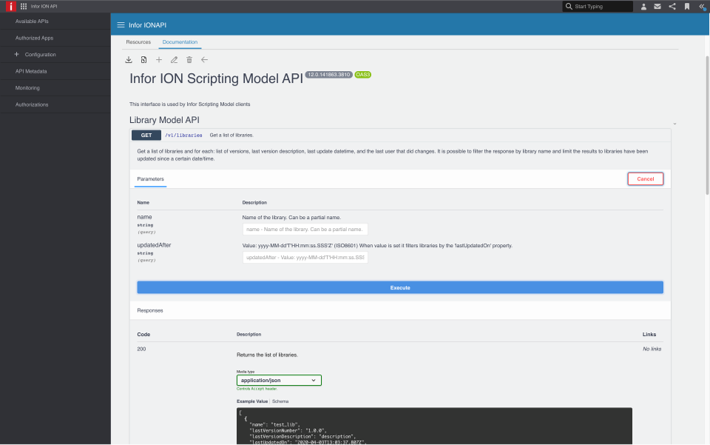This screenshot has height=445, width=710.
Task: Click the Infor red logo icon
Action: 10,6
